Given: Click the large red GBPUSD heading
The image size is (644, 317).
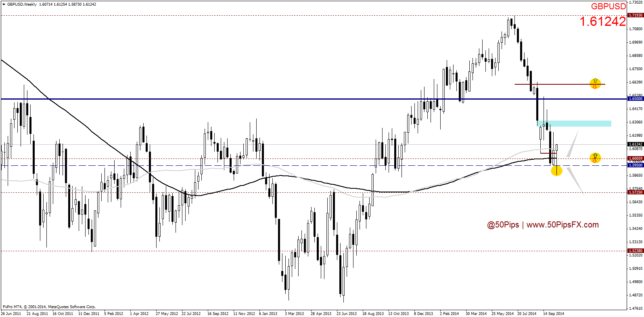Looking at the screenshot, I should click(608, 6).
